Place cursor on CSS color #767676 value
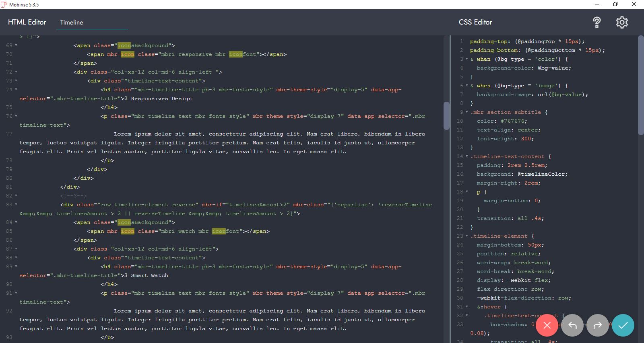Screen dimensions: 644x343 point(513,121)
